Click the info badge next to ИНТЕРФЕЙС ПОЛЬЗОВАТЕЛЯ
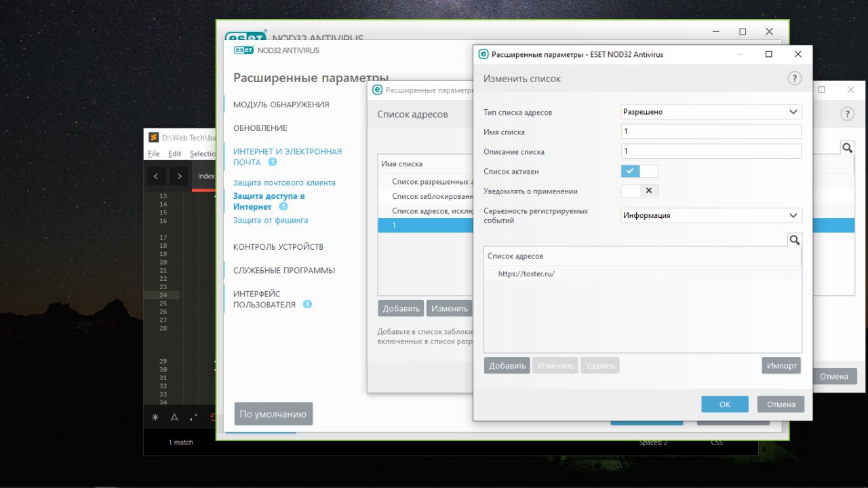 click(307, 304)
